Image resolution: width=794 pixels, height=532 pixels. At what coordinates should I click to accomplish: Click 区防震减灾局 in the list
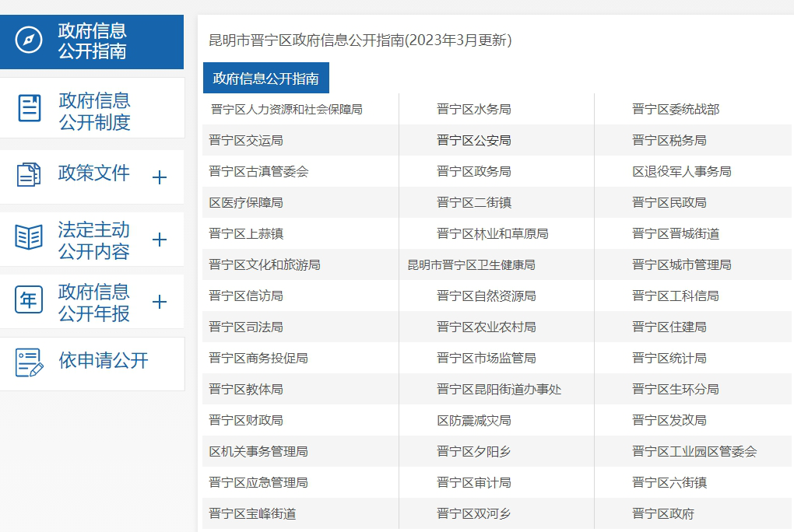coord(474,421)
